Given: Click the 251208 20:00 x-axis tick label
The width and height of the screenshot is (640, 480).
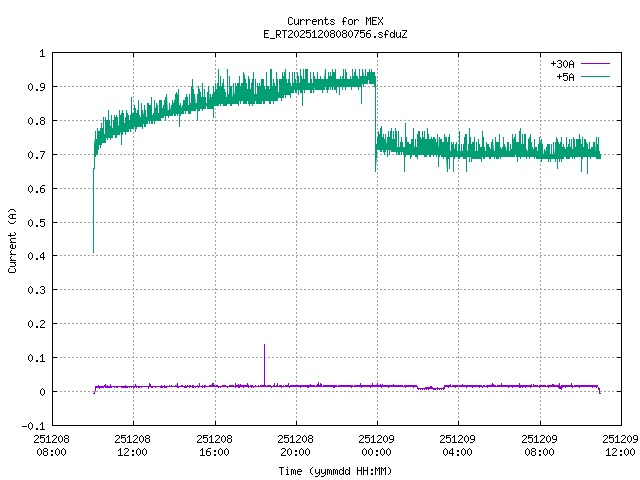Looking at the screenshot, I should [x=295, y=444].
